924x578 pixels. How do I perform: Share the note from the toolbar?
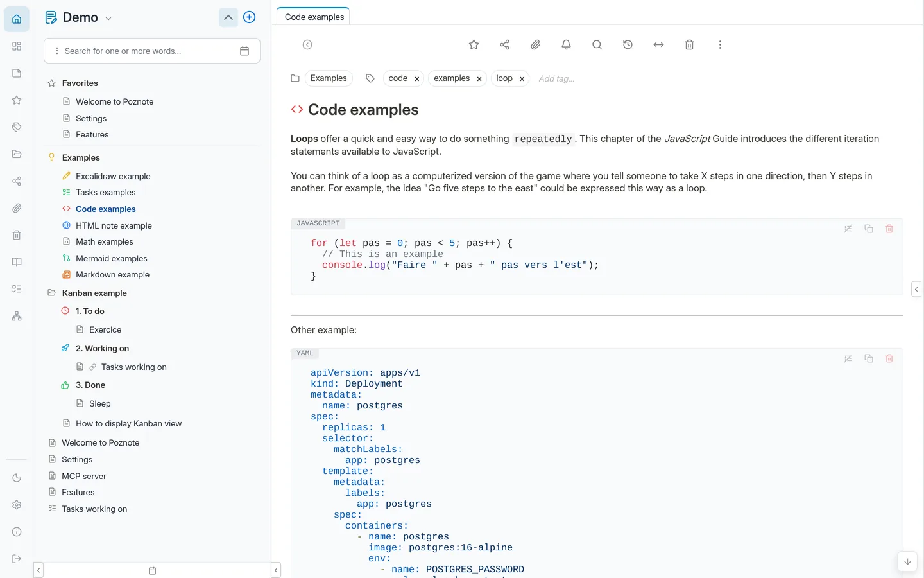pyautogui.click(x=505, y=44)
